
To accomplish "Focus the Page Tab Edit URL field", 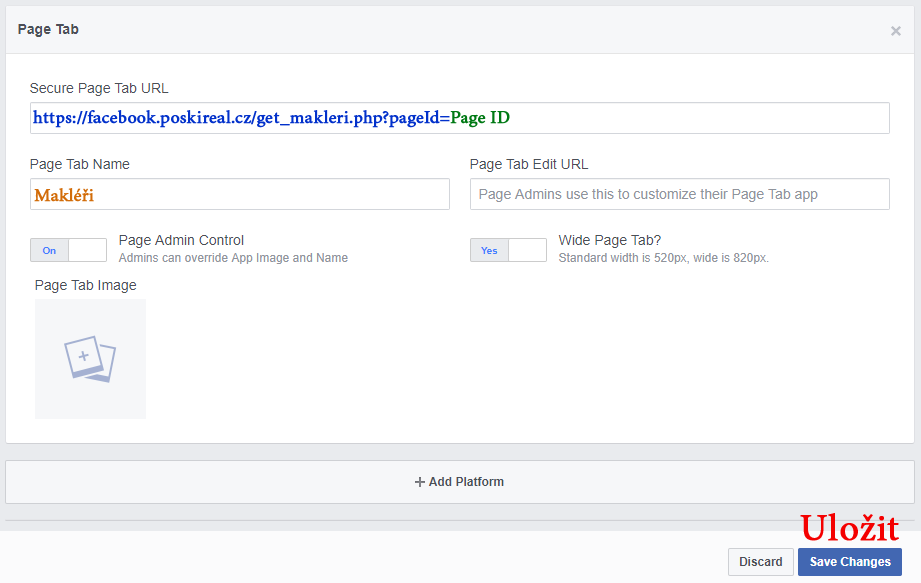I will coord(680,194).
